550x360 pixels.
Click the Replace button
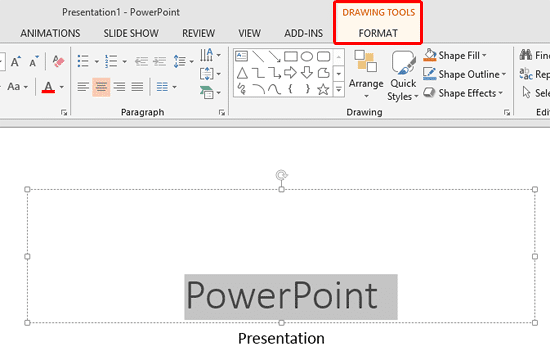pos(535,74)
